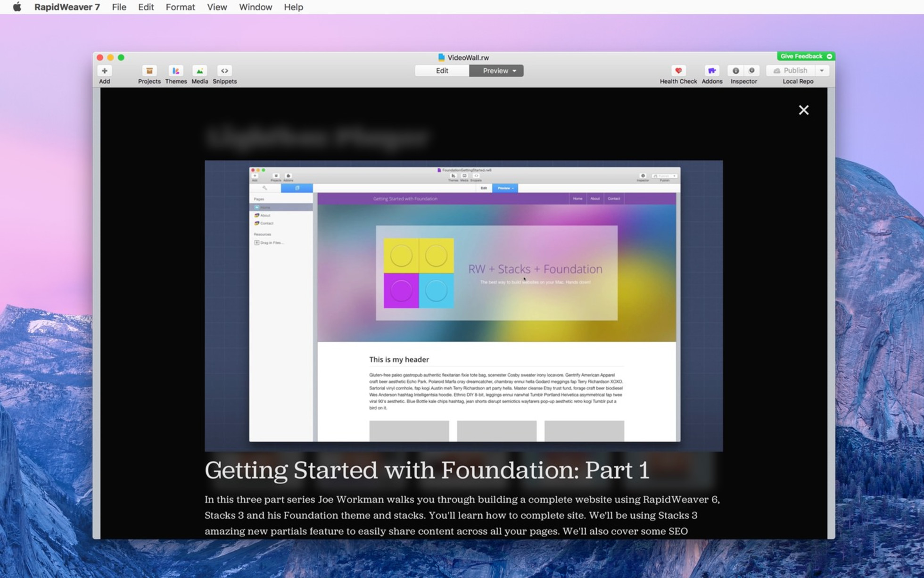Click the Give Feedback button
The width and height of the screenshot is (924, 578).
801,56
